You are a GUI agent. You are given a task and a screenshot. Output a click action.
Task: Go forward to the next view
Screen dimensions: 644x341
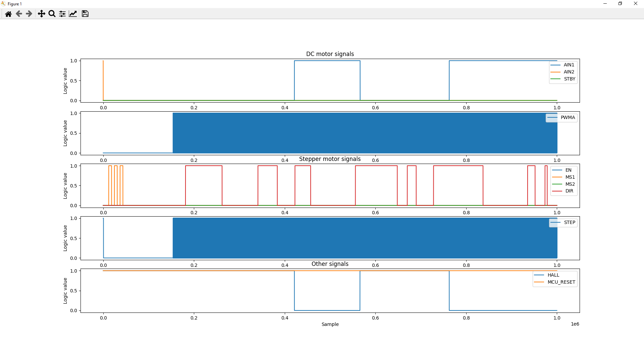(29, 14)
